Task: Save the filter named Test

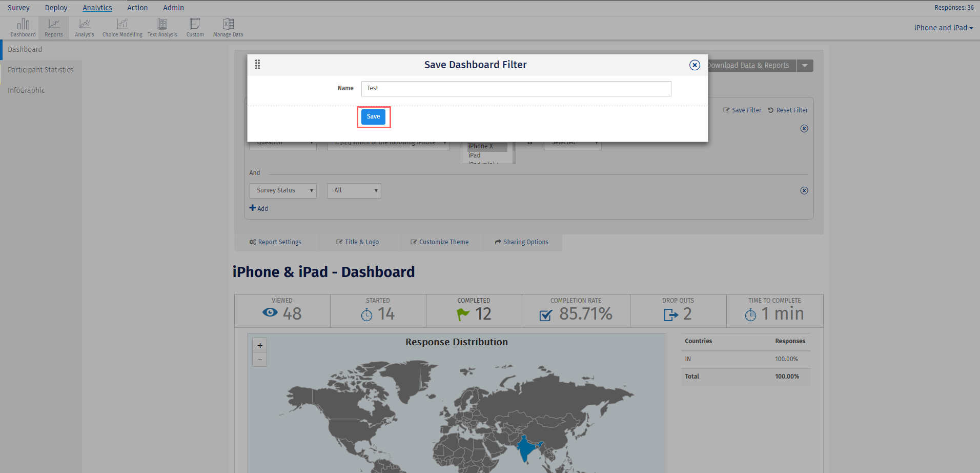Action: (373, 116)
